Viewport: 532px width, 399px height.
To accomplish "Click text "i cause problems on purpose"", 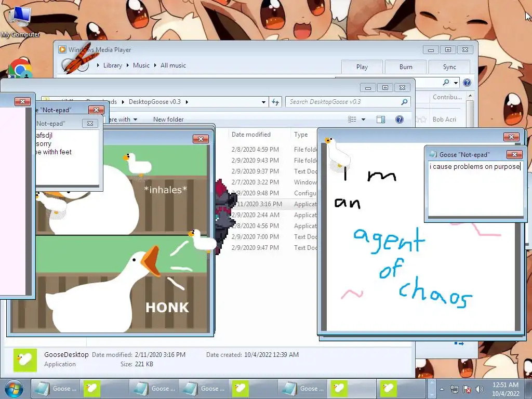I will (475, 166).
